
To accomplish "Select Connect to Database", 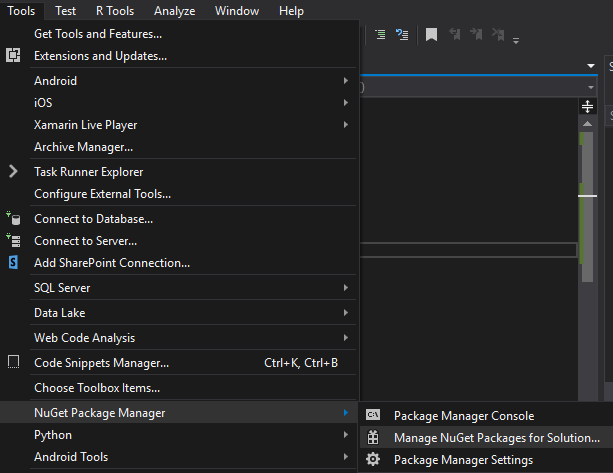I will (x=179, y=219).
